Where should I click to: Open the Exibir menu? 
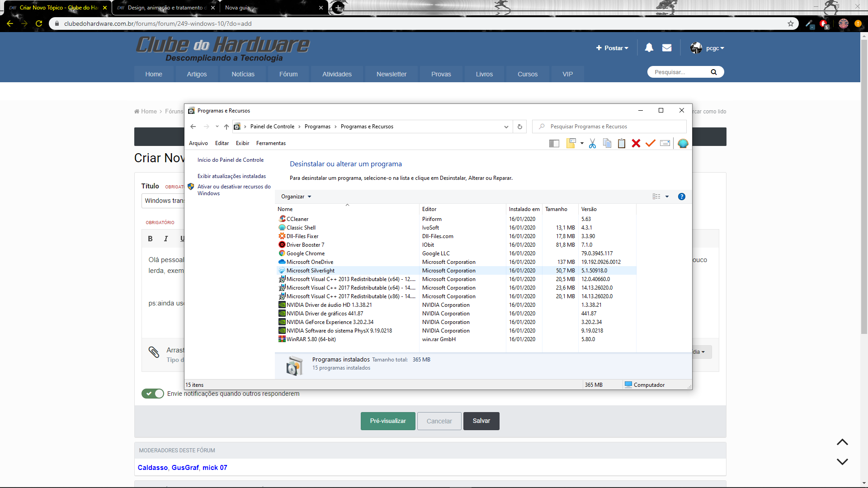point(242,143)
